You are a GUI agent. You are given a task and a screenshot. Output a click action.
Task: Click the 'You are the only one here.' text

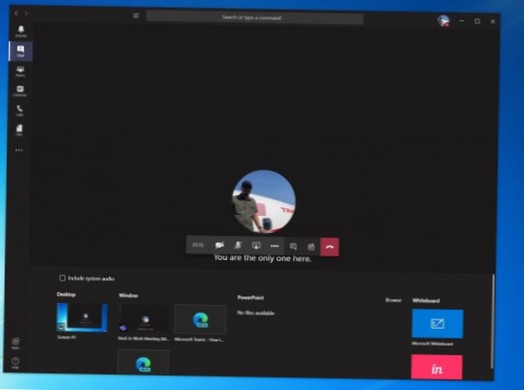click(262, 258)
